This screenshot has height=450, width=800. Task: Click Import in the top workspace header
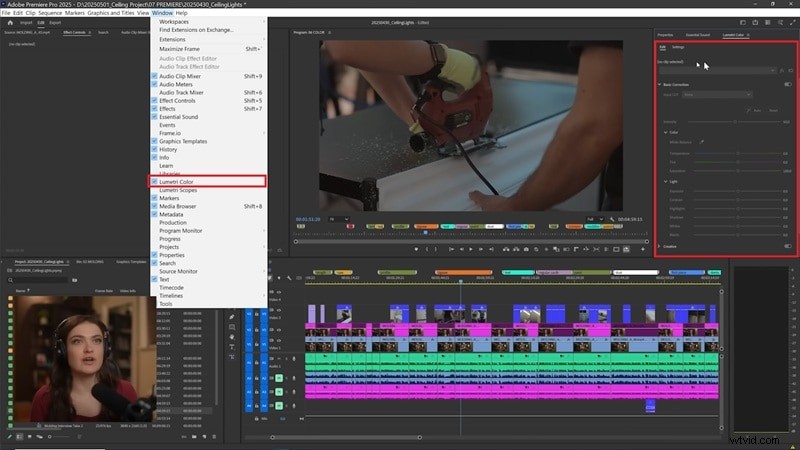point(26,22)
